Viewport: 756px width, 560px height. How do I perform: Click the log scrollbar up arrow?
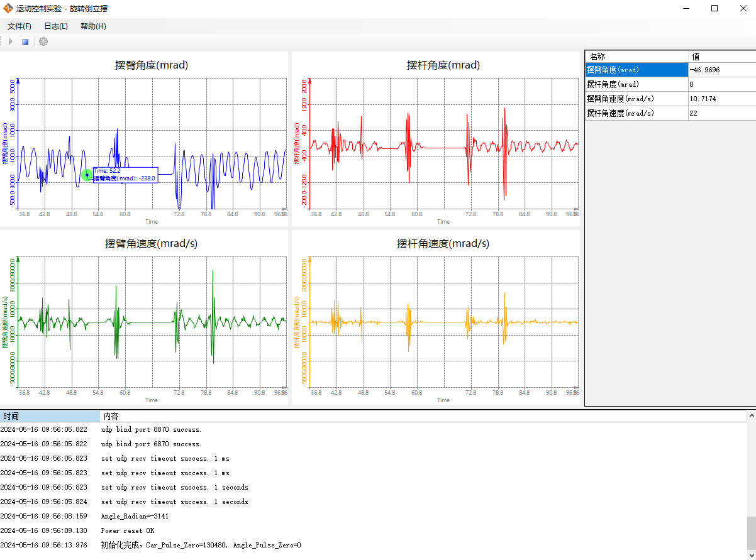(x=750, y=416)
